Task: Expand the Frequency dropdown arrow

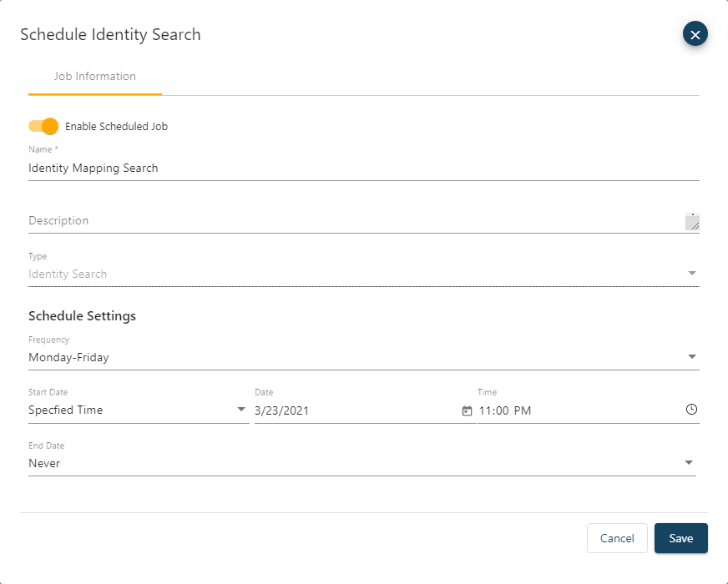Action: tap(691, 357)
